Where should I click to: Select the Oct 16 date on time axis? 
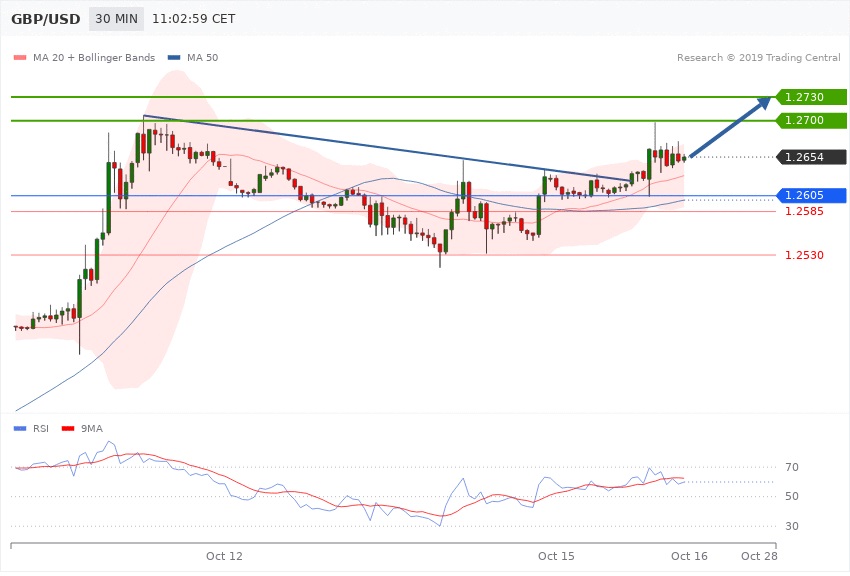[689, 555]
